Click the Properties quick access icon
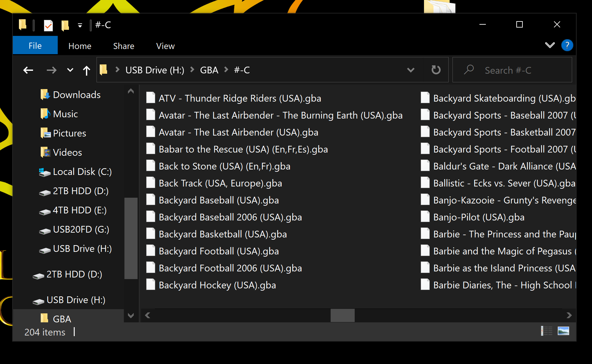 48,25
